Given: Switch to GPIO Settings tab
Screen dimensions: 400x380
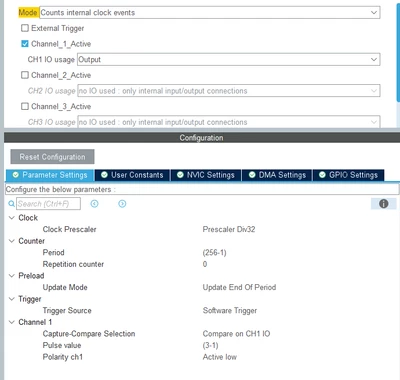Looking at the screenshot, I should pos(348,175).
